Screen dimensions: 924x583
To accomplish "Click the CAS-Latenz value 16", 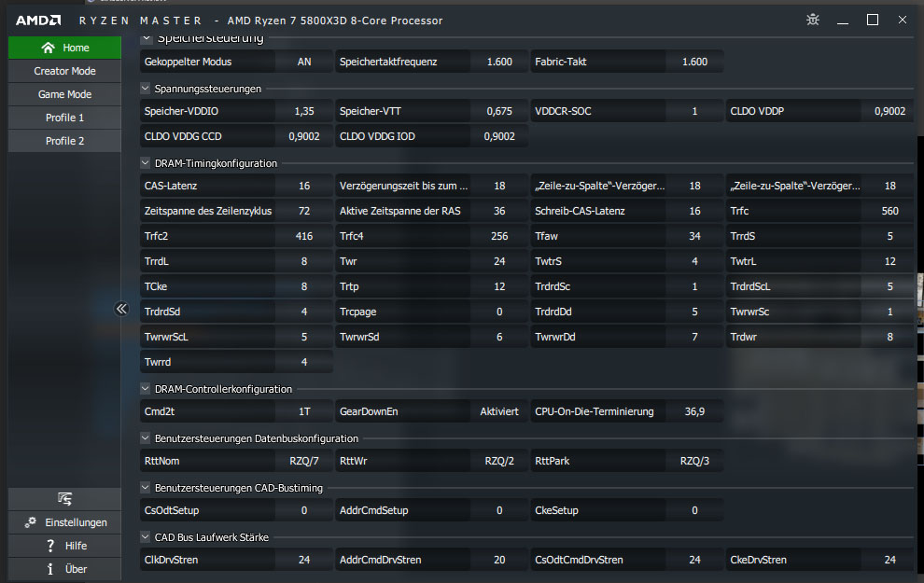I will point(304,186).
